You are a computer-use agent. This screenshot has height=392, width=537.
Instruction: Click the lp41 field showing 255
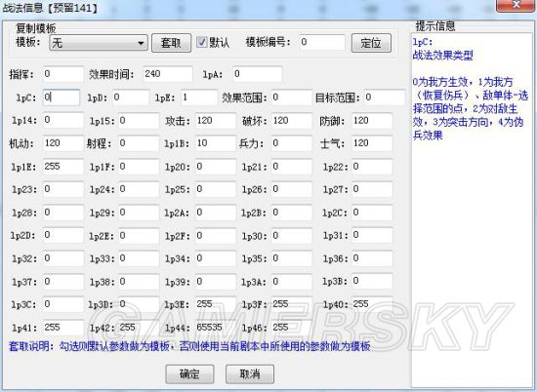click(63, 328)
